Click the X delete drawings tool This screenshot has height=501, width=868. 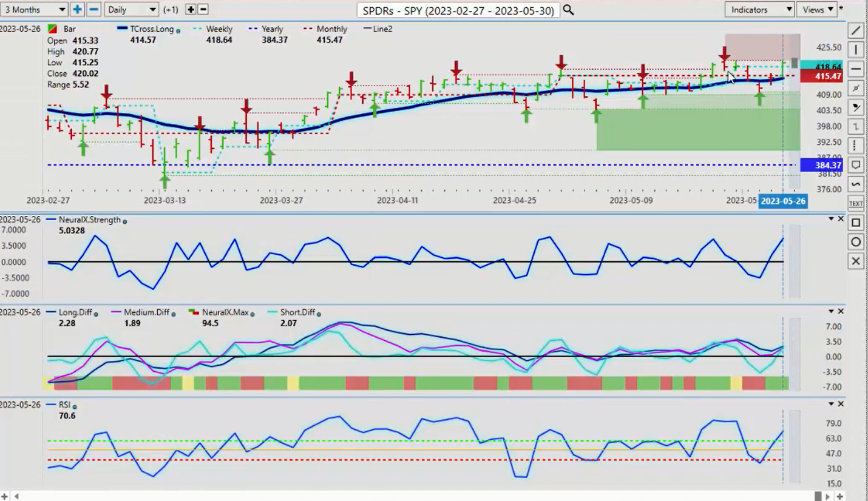tap(855, 261)
